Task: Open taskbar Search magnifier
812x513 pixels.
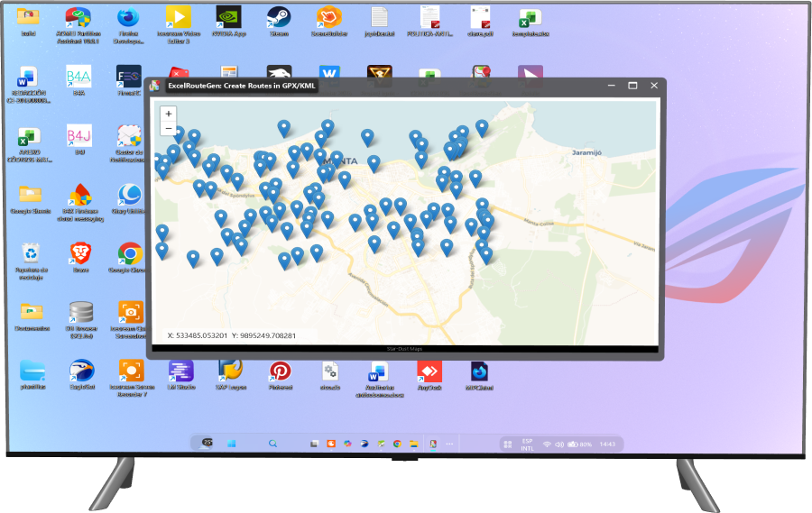Action: tap(272, 444)
